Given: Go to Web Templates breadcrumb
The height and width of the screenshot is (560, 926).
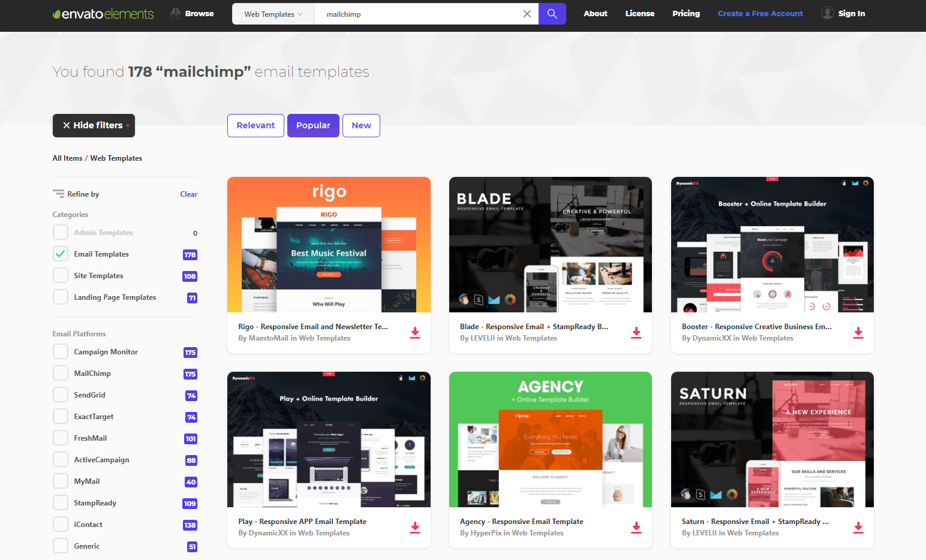Looking at the screenshot, I should tap(116, 158).
